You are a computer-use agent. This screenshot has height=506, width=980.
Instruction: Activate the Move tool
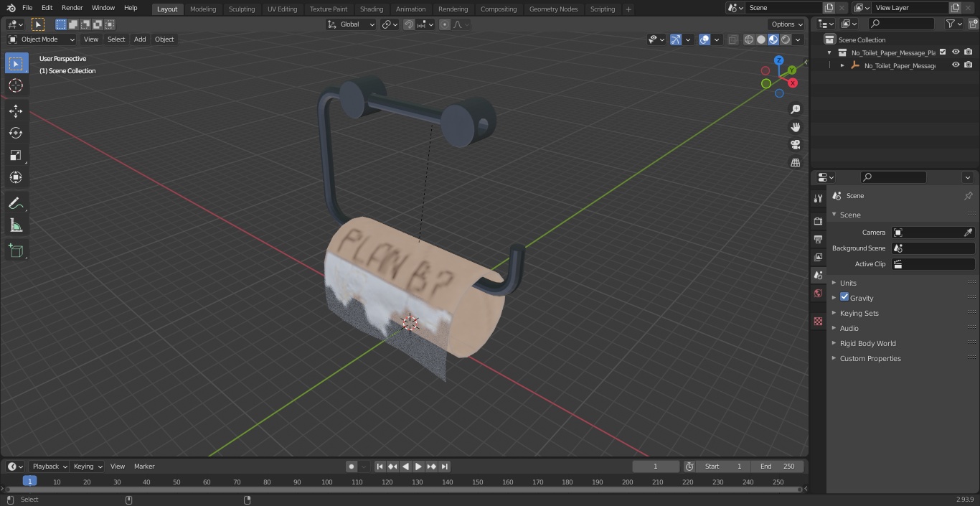coord(16,111)
